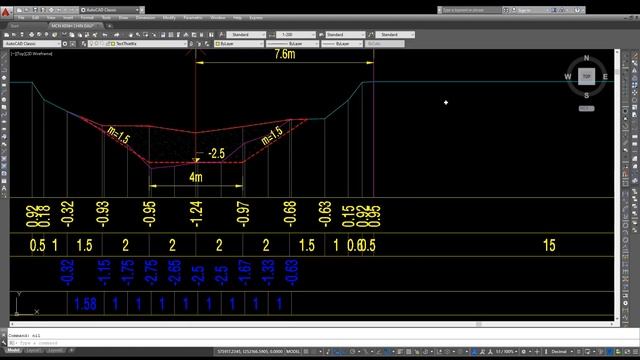Open status bar Customization menu icon
Viewport: 640px width, 360px height.
tap(635, 352)
